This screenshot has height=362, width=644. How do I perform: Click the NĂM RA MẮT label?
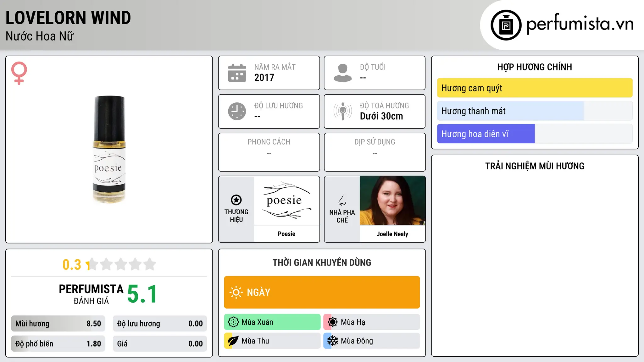275,67
